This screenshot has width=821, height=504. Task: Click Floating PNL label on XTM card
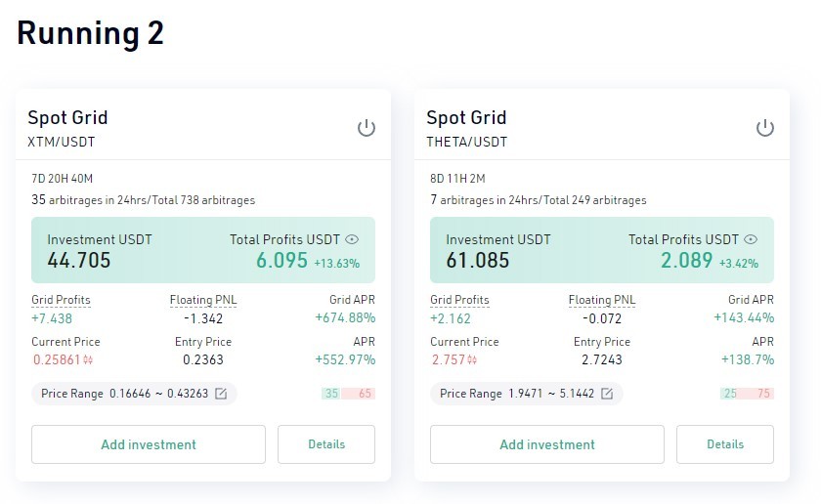(x=203, y=300)
